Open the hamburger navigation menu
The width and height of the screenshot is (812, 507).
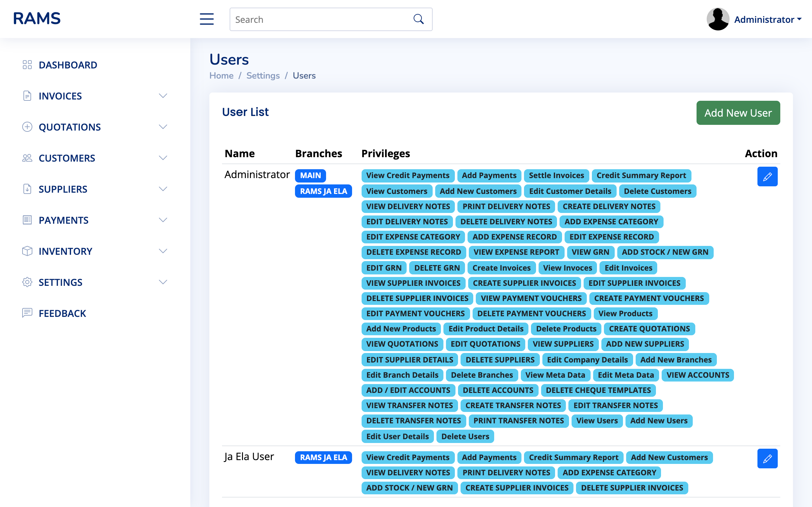[x=207, y=19]
